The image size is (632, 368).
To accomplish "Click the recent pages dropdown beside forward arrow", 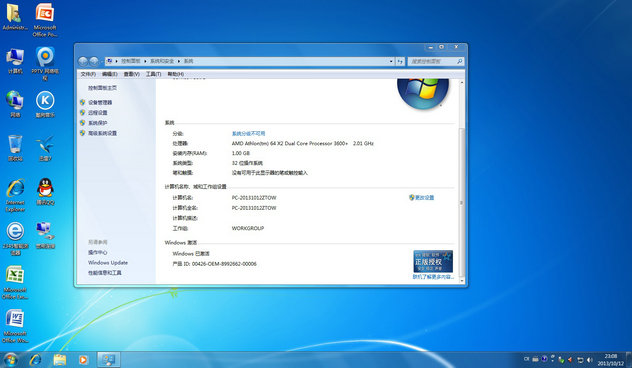I will (x=102, y=61).
